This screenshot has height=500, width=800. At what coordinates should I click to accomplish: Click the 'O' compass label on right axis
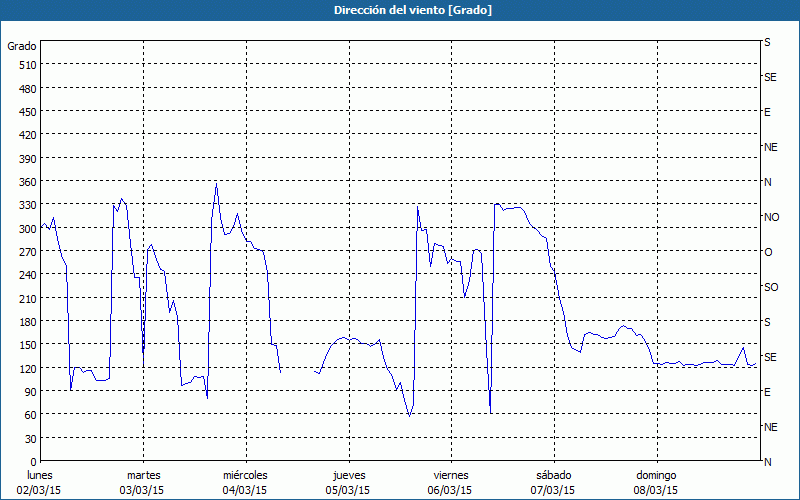click(x=768, y=252)
